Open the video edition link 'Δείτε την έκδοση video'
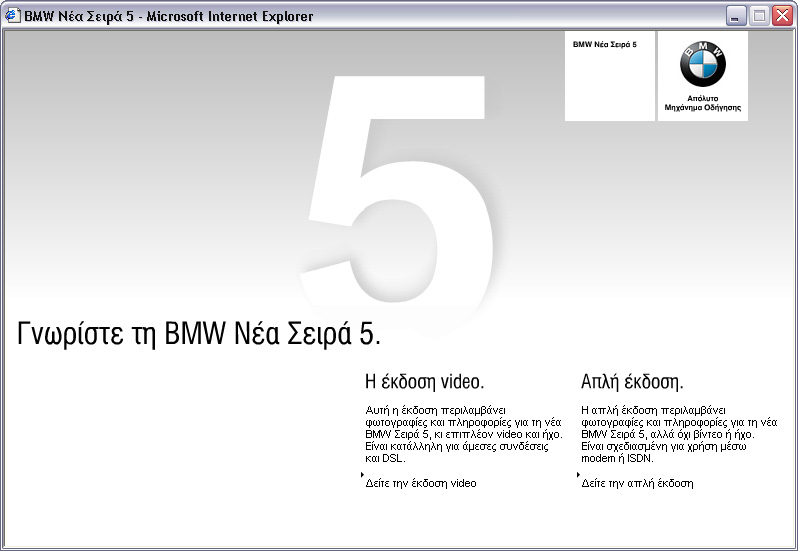798x551 pixels. coord(421,483)
